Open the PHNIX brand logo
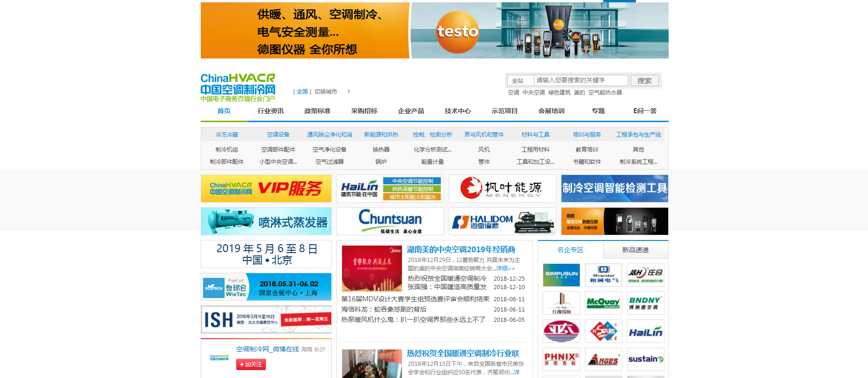The width and height of the screenshot is (868, 378). [x=561, y=359]
